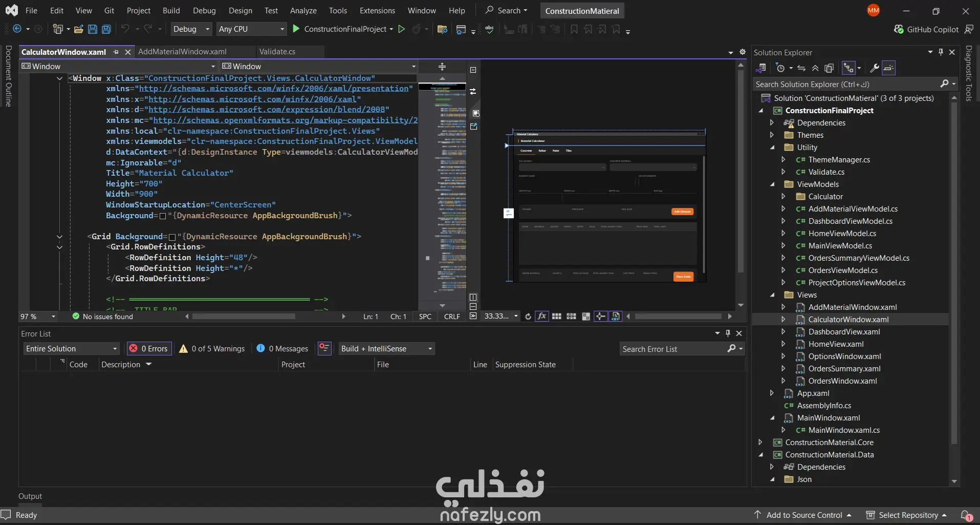Toggle show snap grid button
The image size is (980, 525).
557,317
